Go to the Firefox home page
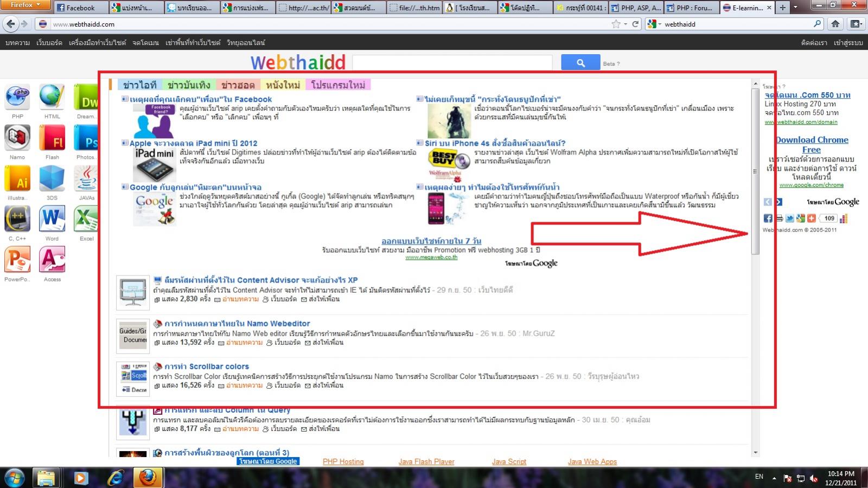 pos(835,24)
